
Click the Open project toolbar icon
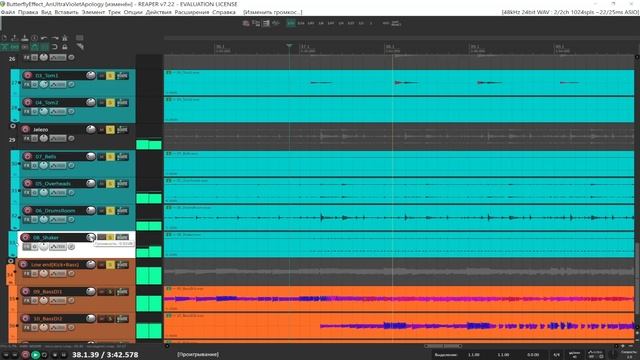(14, 38)
